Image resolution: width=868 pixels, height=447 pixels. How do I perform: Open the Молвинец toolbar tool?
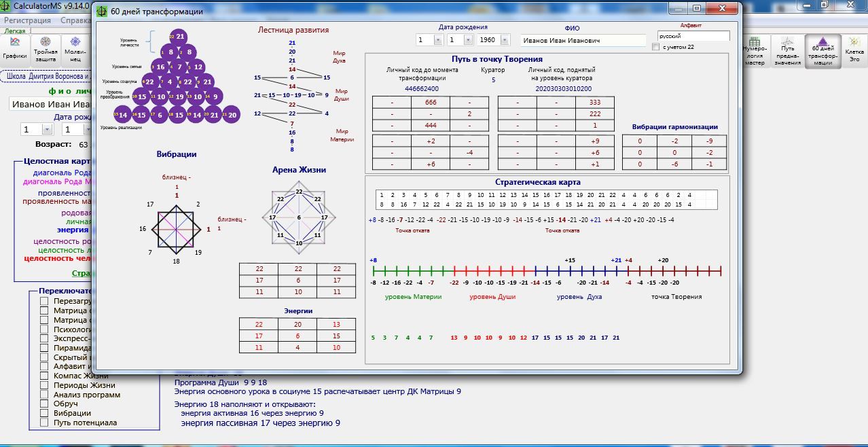coord(75,51)
